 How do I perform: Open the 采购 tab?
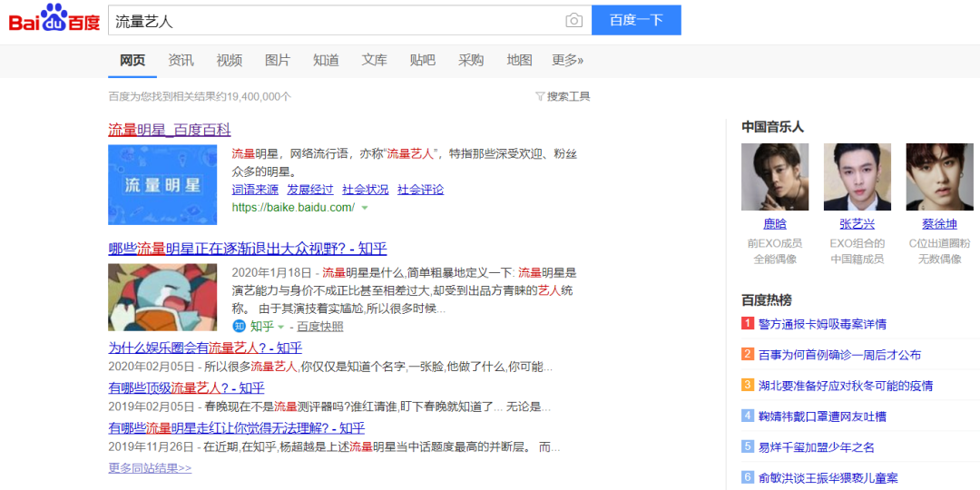[x=471, y=61]
